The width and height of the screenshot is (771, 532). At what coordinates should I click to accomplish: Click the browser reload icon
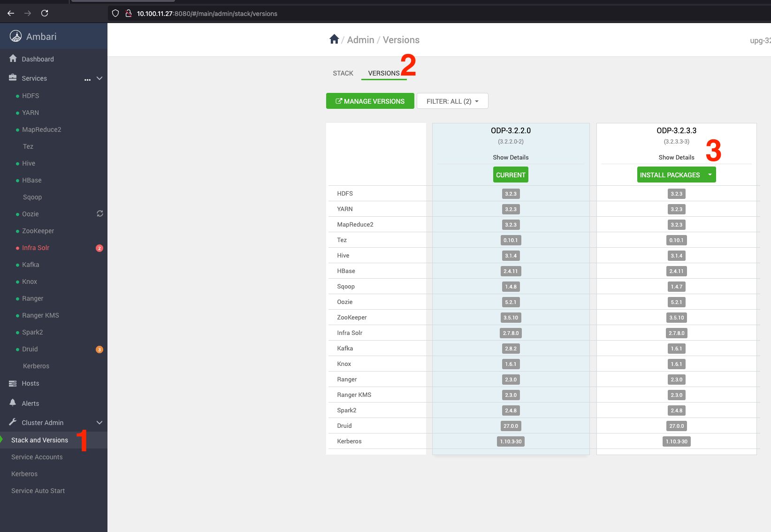point(45,13)
